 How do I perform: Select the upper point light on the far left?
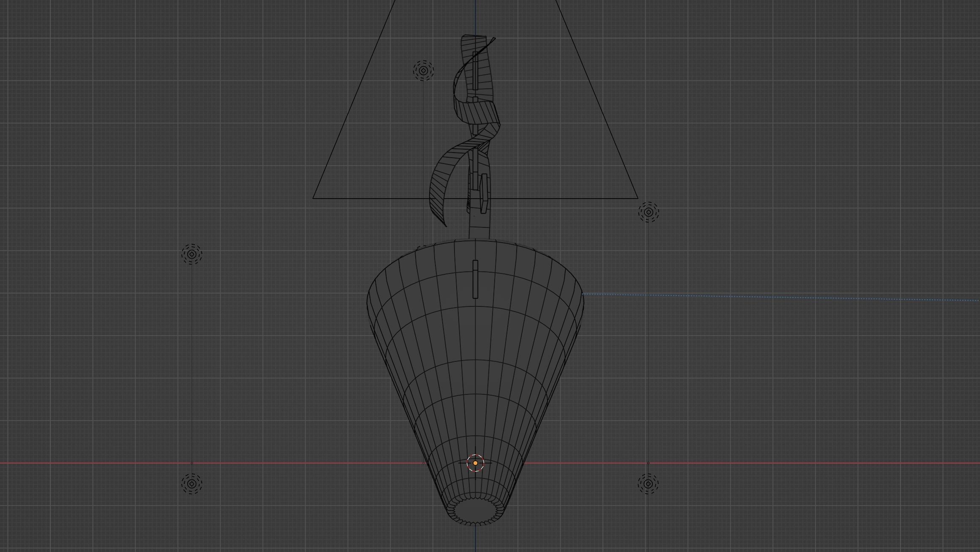pos(192,254)
